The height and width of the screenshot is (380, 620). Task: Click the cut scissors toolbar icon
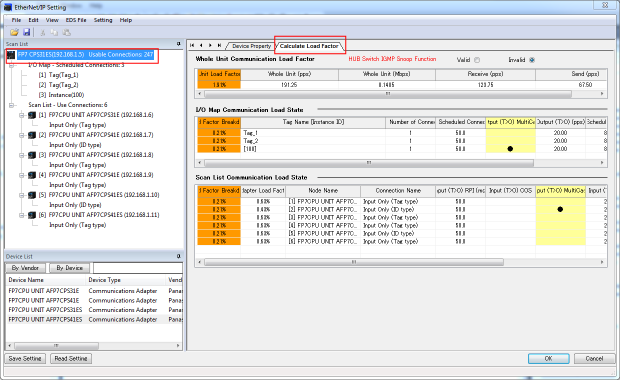pyautogui.click(x=43, y=32)
